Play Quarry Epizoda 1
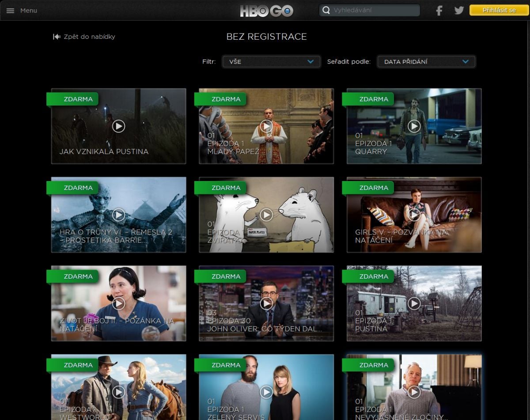 414,126
